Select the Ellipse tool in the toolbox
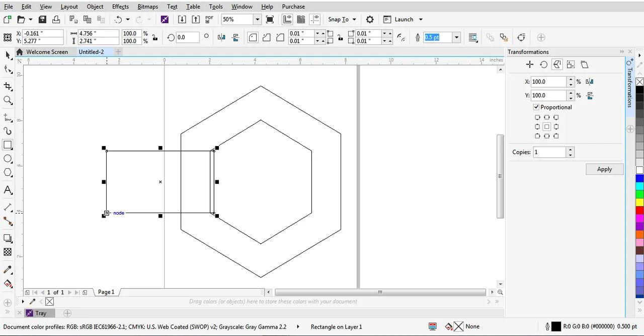The image size is (644, 336). coord(8,159)
